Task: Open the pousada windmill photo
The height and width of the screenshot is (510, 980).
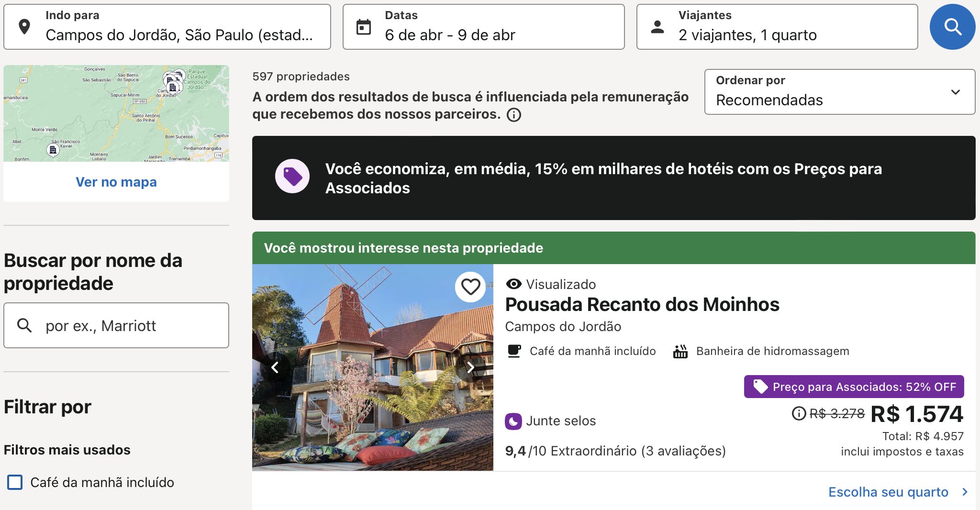Action: pyautogui.click(x=372, y=367)
